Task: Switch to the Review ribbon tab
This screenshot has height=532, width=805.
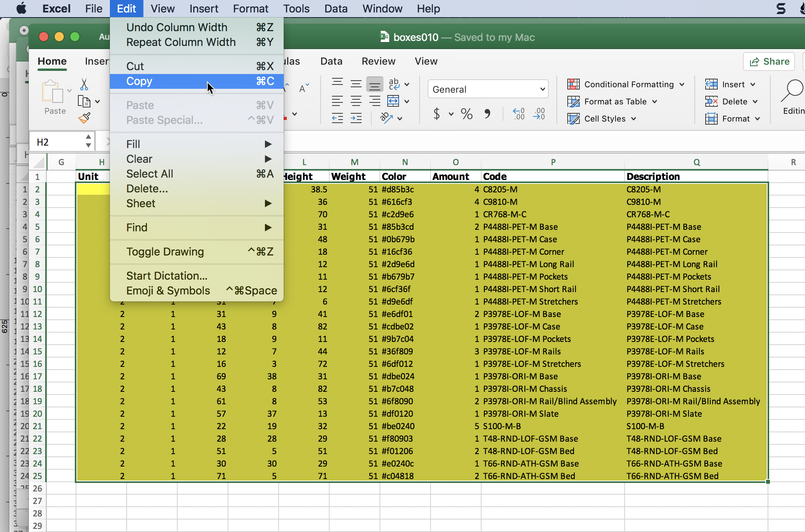Action: click(378, 61)
